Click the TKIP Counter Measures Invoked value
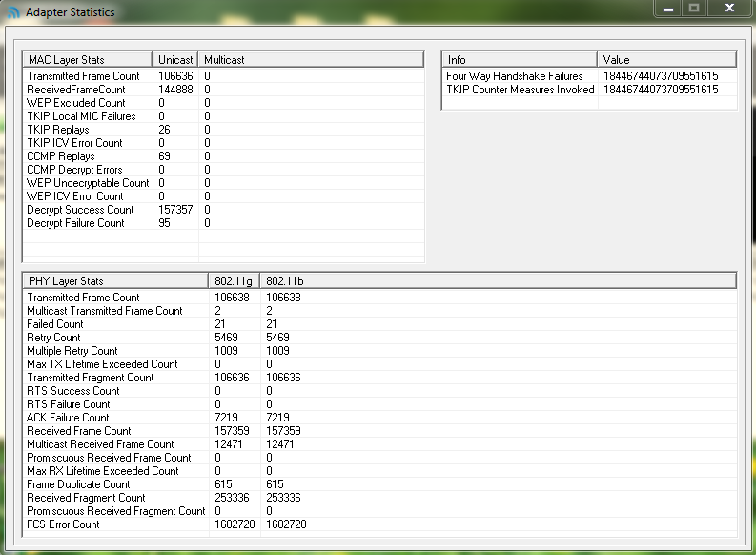756x555 pixels. [x=661, y=90]
